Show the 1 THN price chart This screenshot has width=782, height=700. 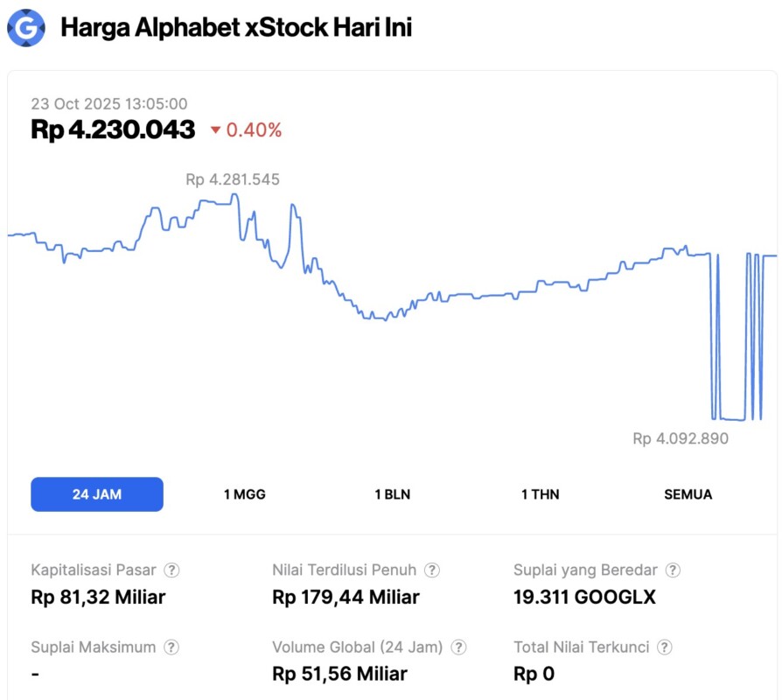(540, 494)
